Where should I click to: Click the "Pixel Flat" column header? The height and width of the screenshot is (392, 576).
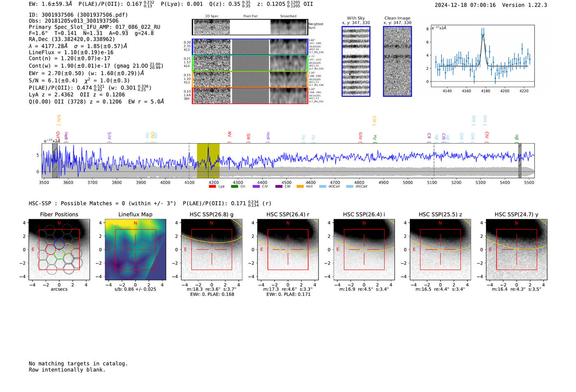point(250,16)
